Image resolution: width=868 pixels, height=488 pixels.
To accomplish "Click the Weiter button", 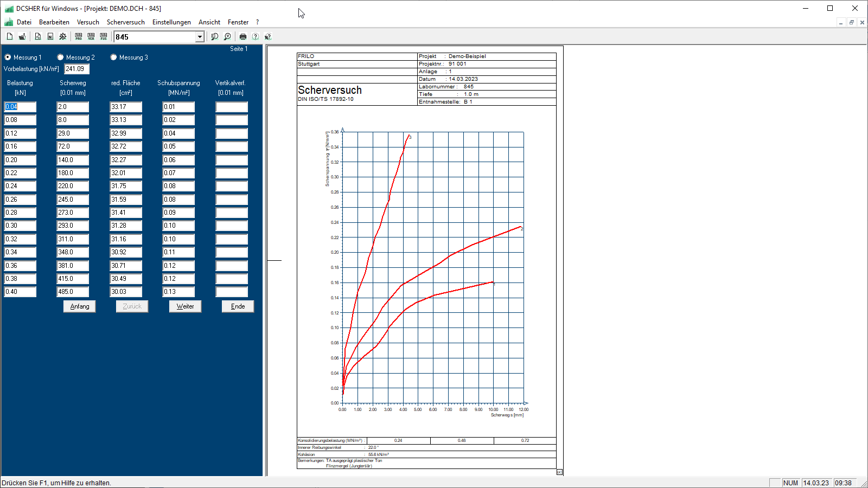I will click(185, 306).
